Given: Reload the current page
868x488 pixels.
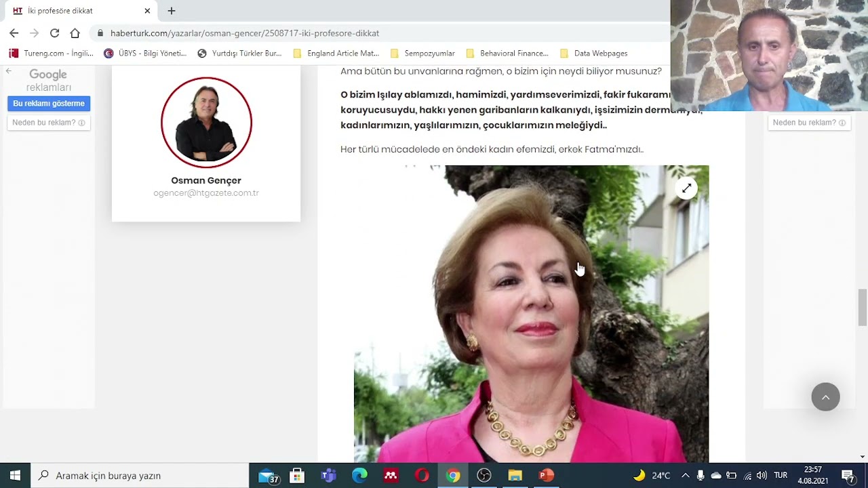Looking at the screenshot, I should coord(55,33).
